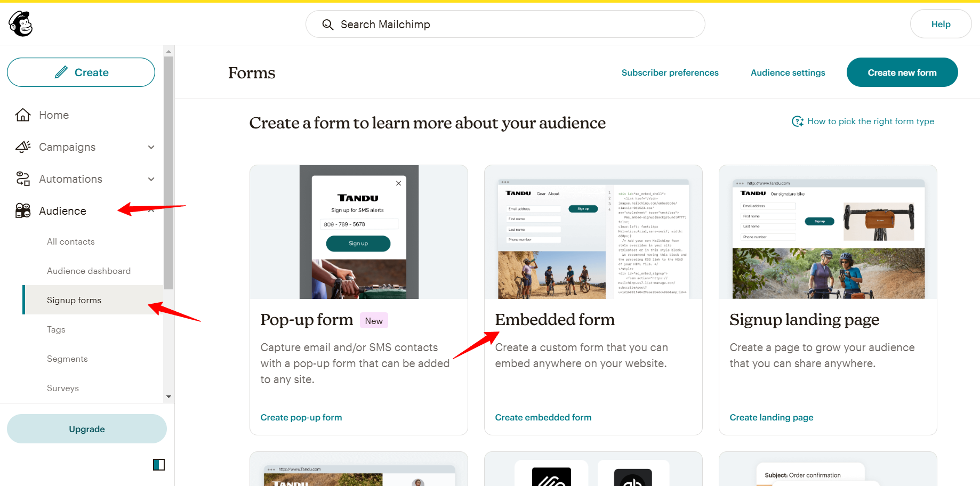This screenshot has width=980, height=486.
Task: Open Surveys under Audience
Action: (63, 388)
